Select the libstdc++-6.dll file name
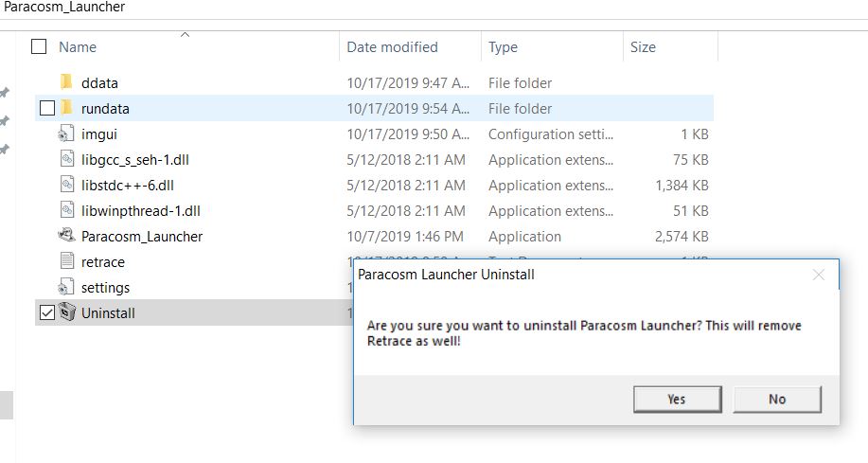This screenshot has width=868, height=463. pos(128,186)
